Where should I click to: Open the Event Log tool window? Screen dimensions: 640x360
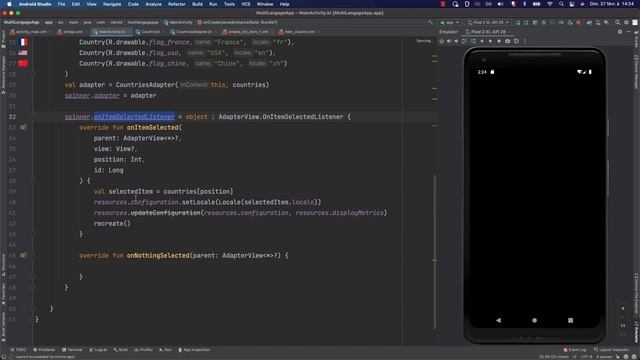click(575, 350)
